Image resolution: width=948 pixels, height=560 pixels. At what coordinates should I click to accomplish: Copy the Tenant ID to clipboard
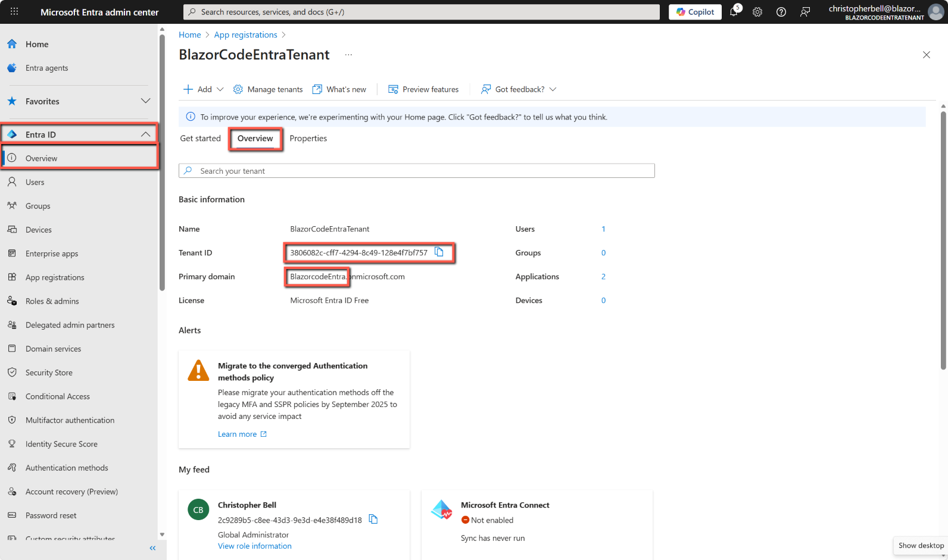(439, 252)
